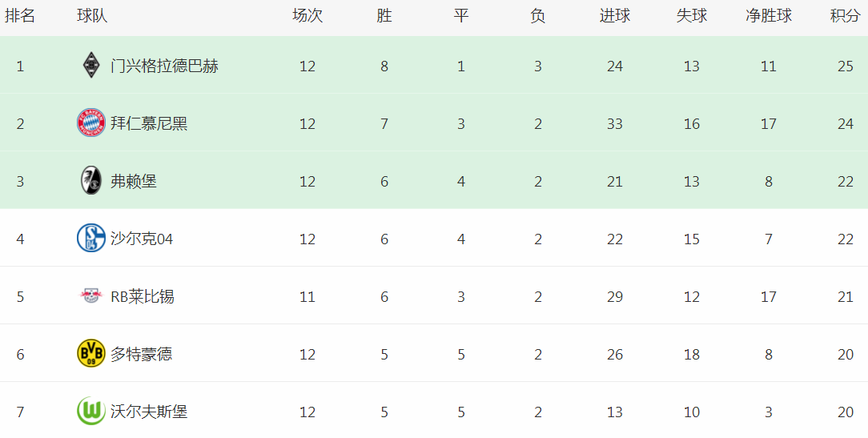Click the 积分 column header
Viewport: 868px width, 438px height.
click(x=846, y=16)
